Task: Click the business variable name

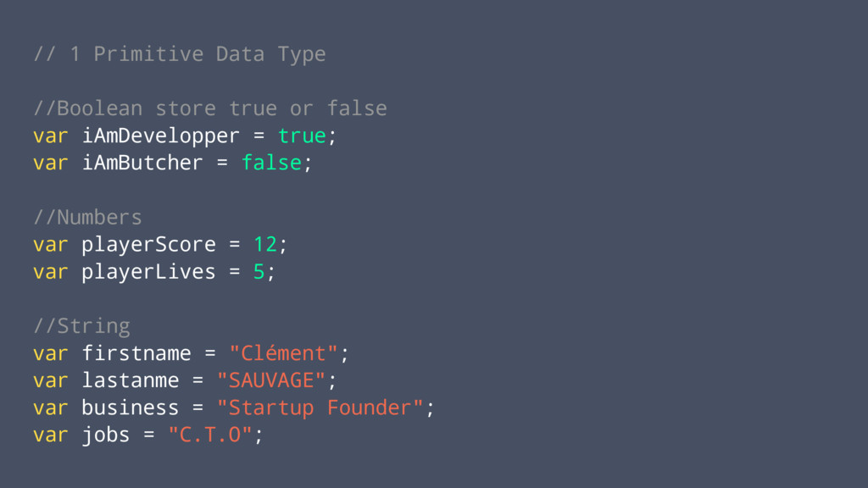Action: click(130, 408)
